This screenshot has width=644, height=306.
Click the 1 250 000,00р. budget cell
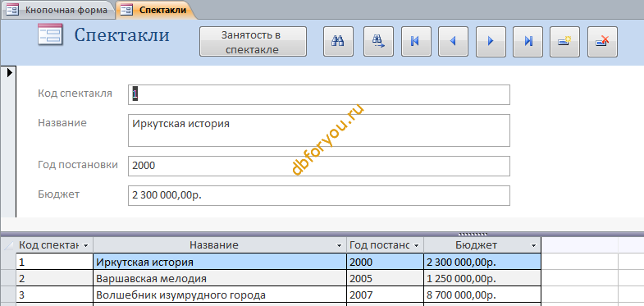[x=482, y=278]
